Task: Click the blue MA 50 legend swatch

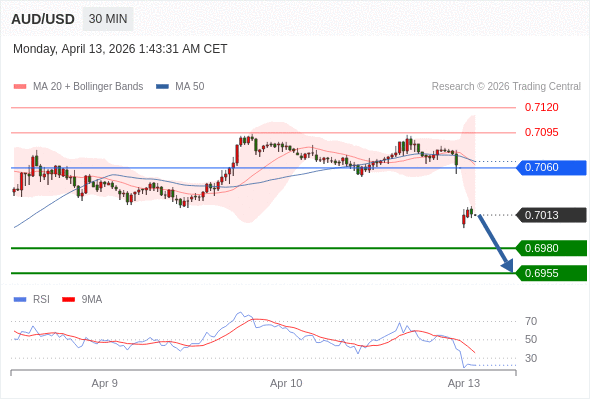Action: [162, 87]
